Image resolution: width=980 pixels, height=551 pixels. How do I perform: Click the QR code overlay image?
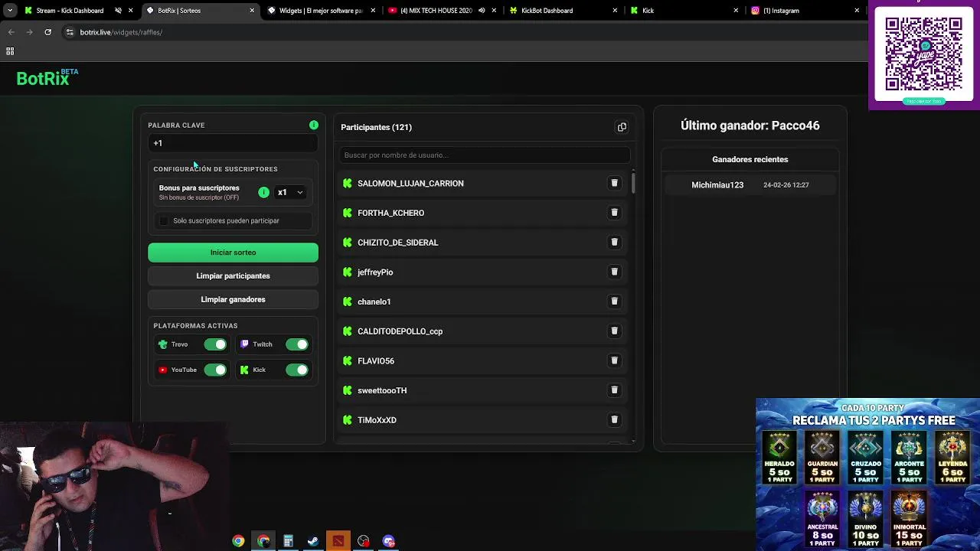tap(924, 54)
